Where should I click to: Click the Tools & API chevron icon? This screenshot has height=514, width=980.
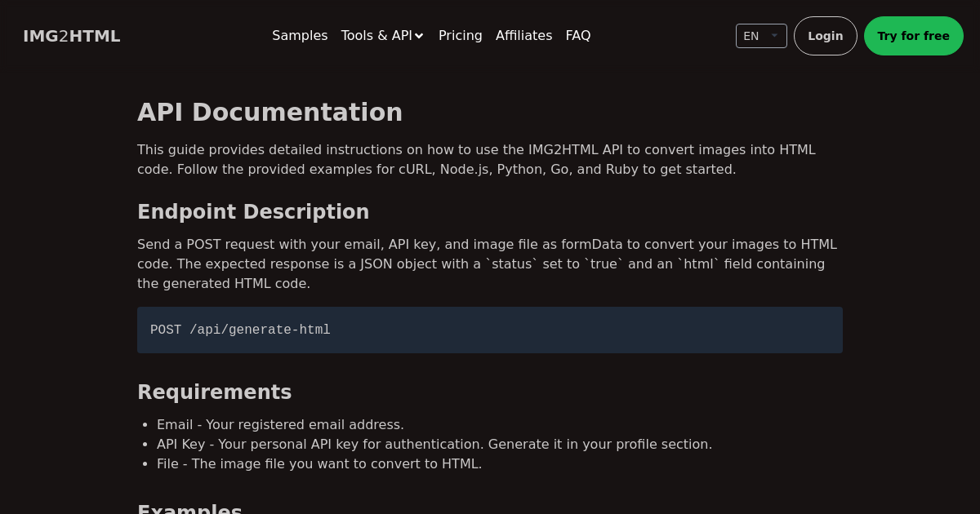tap(419, 36)
